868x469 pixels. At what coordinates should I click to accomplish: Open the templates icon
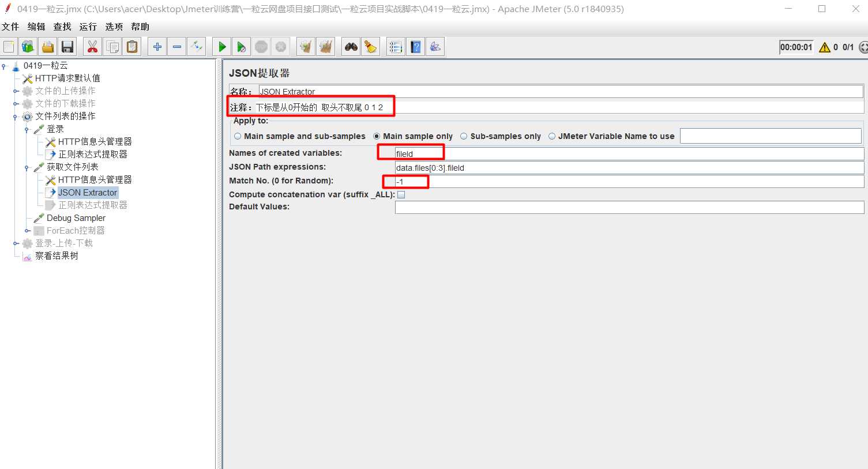point(28,47)
